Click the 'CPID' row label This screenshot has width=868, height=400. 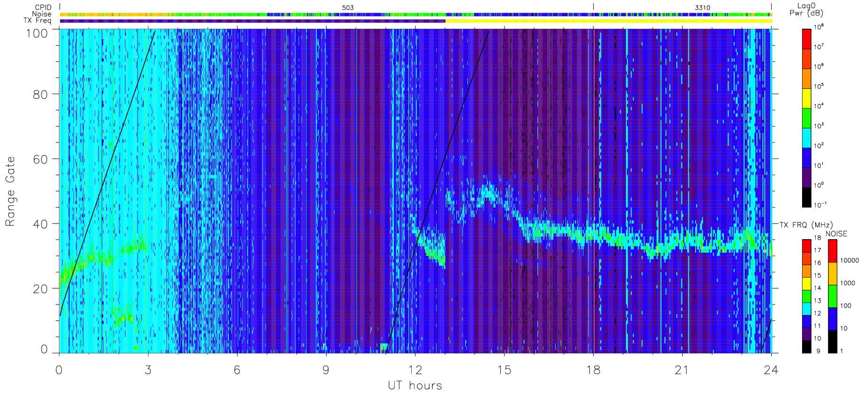pos(43,8)
